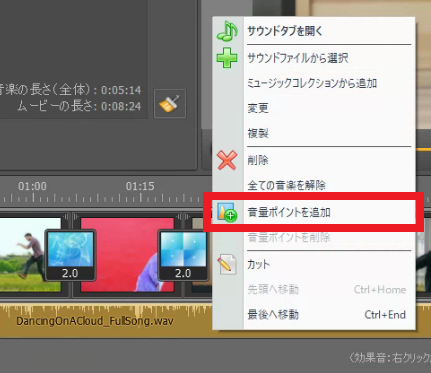Click the 音量ポイントを追加 volume point icon
The image size is (431, 373).
(x=227, y=212)
